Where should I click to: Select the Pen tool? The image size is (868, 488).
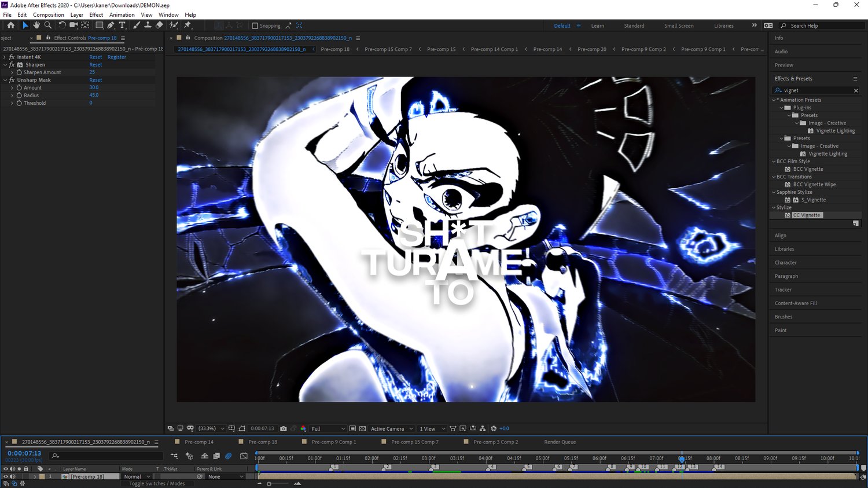pos(111,25)
